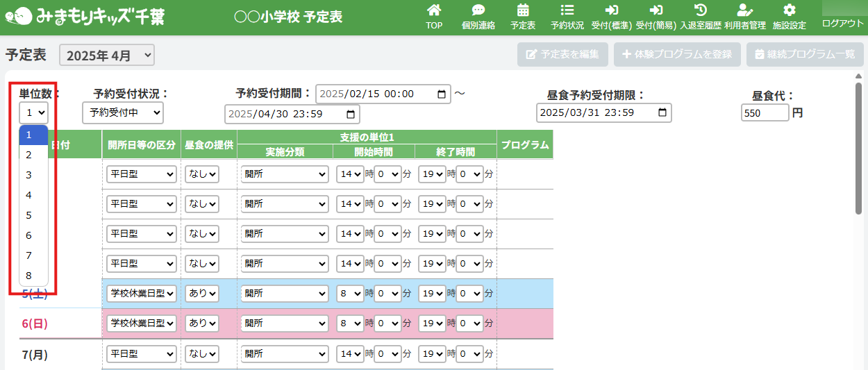Open 昼食予約受付期限 calendar picker icon
This screenshot has height=370, width=868.
663,112
